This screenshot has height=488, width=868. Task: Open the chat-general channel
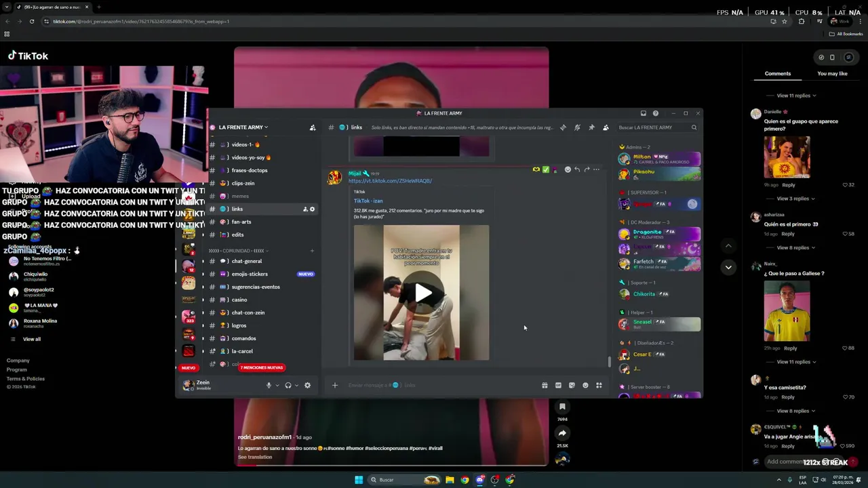[261, 261]
